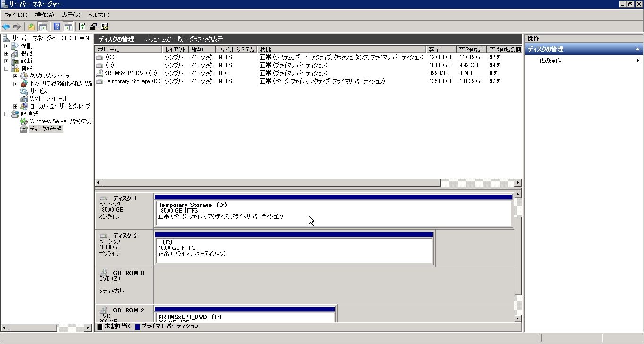Select the WMI コントロール tree item
Image resolution: width=644 pixels, height=344 pixels.
pyautogui.click(x=49, y=99)
